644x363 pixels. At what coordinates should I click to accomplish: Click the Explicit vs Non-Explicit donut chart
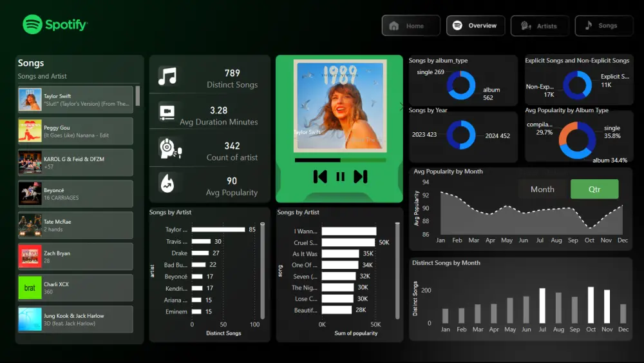(577, 86)
